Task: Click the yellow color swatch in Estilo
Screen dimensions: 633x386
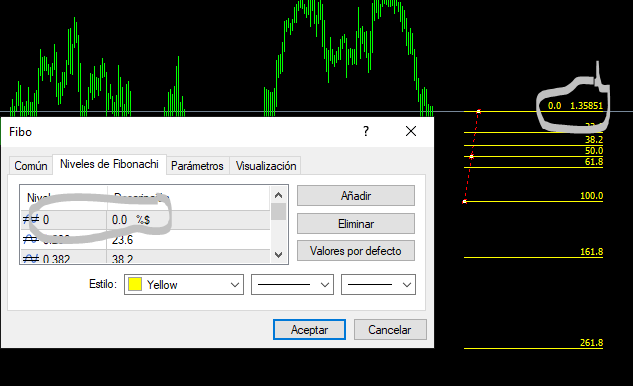Action: (135, 284)
